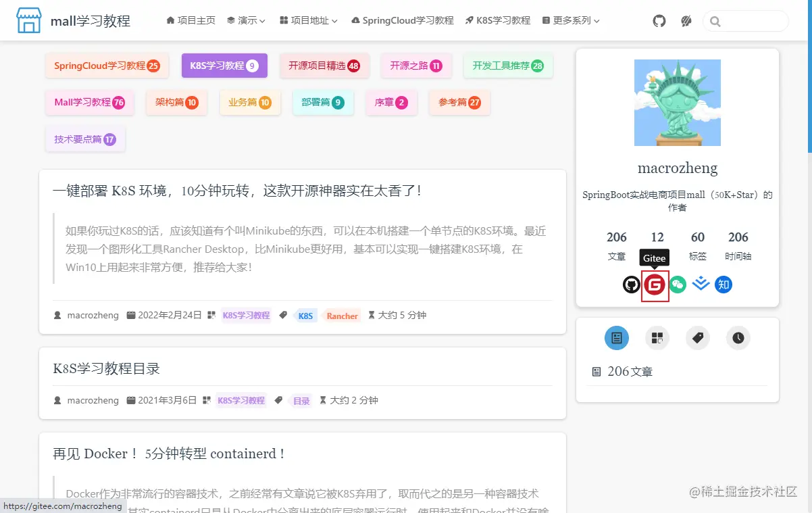Click the 大约 2 分钟 reading time
The width and height of the screenshot is (812, 513).
coord(354,401)
